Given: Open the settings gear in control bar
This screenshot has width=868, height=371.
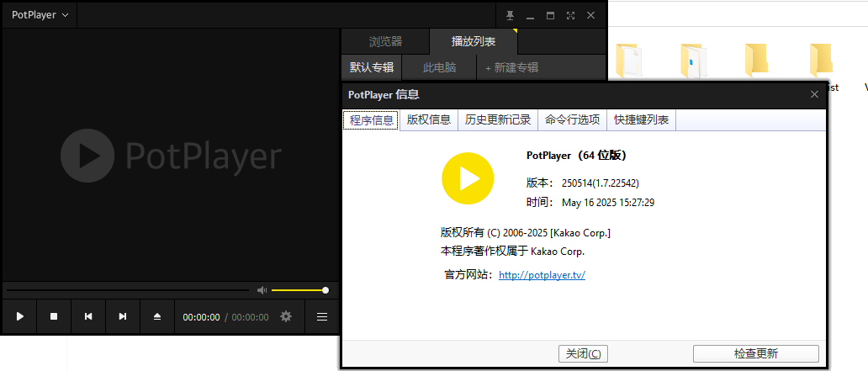Looking at the screenshot, I should pyautogui.click(x=286, y=317).
